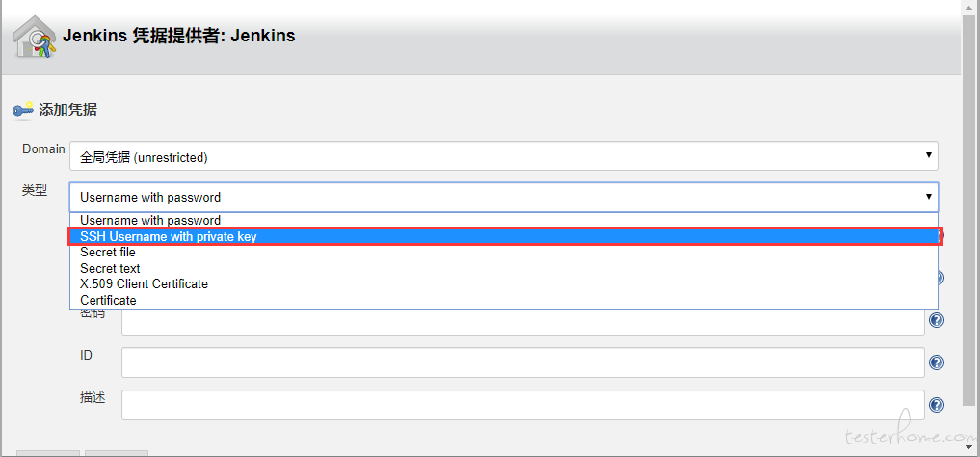Open help icon for the 描述 field

[x=937, y=405]
